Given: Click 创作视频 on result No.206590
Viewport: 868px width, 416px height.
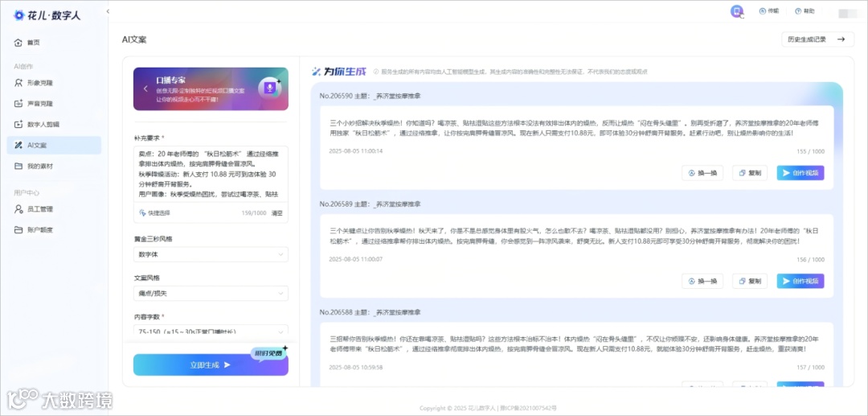Looking at the screenshot, I should (800, 173).
